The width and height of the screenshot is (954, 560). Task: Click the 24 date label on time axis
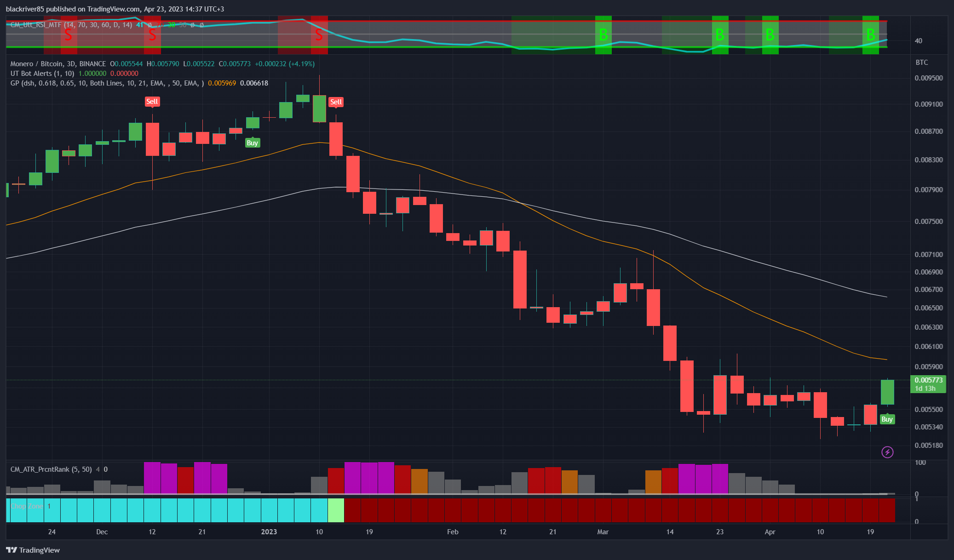click(52, 532)
